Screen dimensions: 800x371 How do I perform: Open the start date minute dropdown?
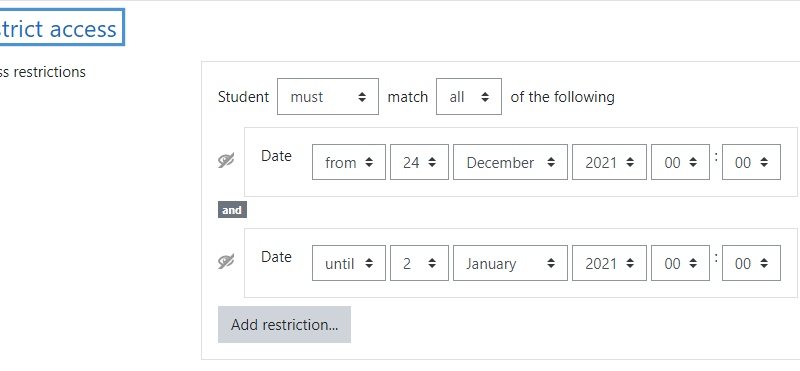pyautogui.click(x=751, y=162)
